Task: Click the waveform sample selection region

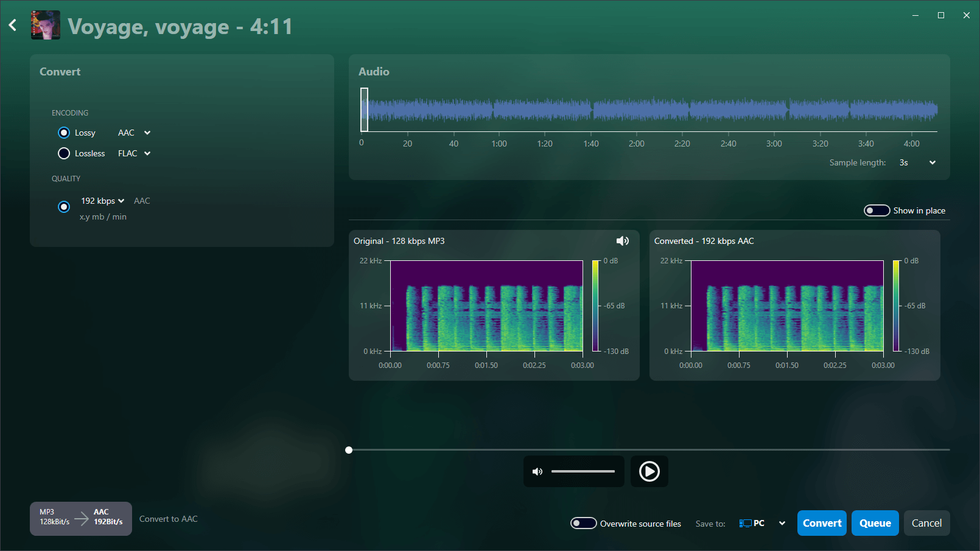Action: (365, 110)
